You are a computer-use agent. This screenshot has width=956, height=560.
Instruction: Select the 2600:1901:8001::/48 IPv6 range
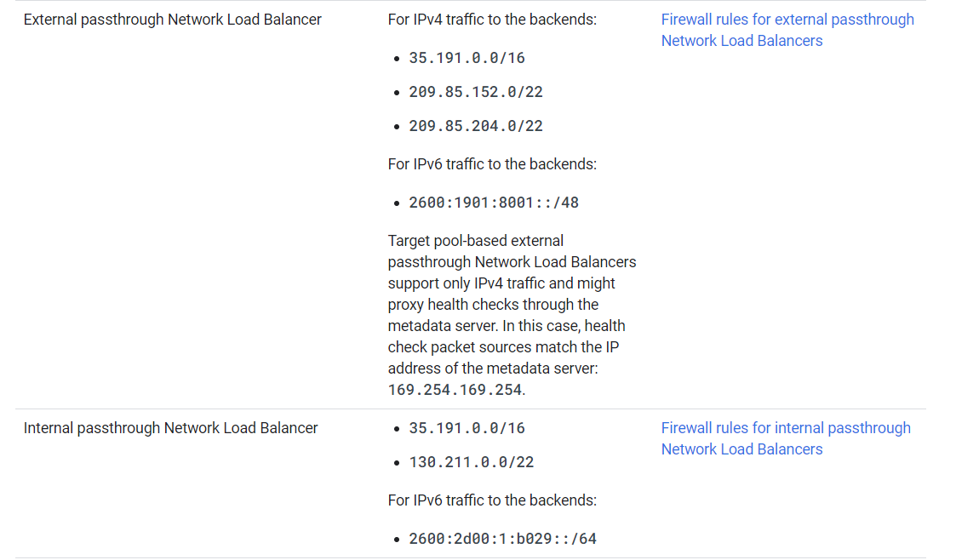coord(494,203)
